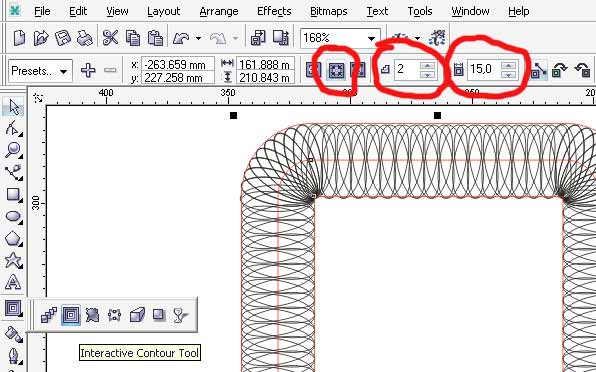596x372 pixels.
Task: Increase contour offset with up arrow
Action: tap(509, 65)
